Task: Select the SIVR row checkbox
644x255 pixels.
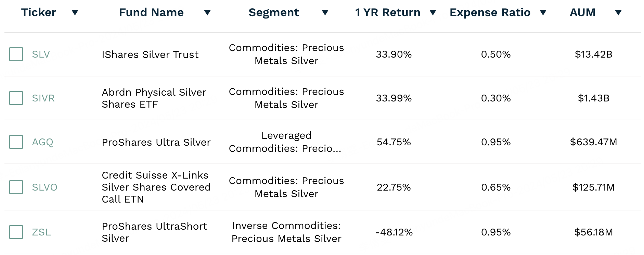Action: pyautogui.click(x=16, y=98)
